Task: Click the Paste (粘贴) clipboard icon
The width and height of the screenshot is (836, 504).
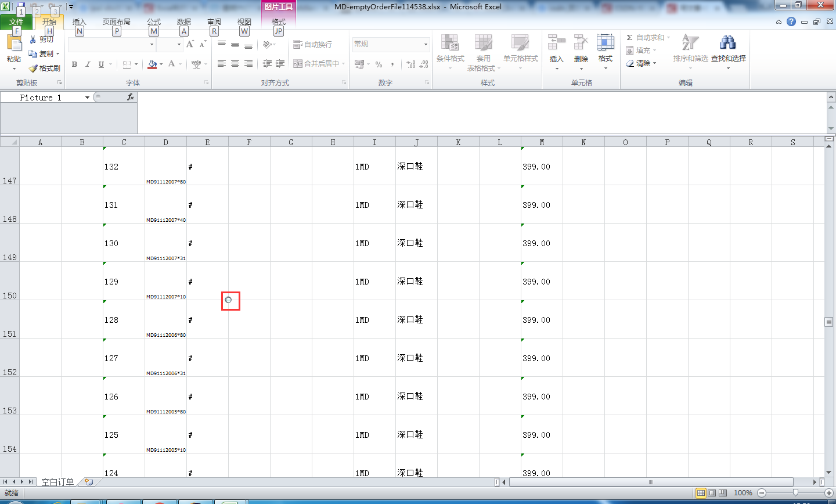Action: click(14, 44)
